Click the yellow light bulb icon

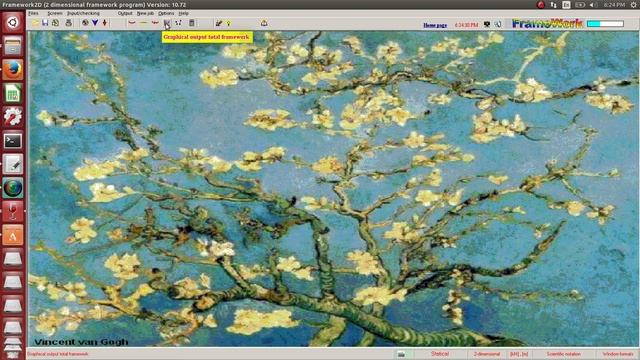229,24
